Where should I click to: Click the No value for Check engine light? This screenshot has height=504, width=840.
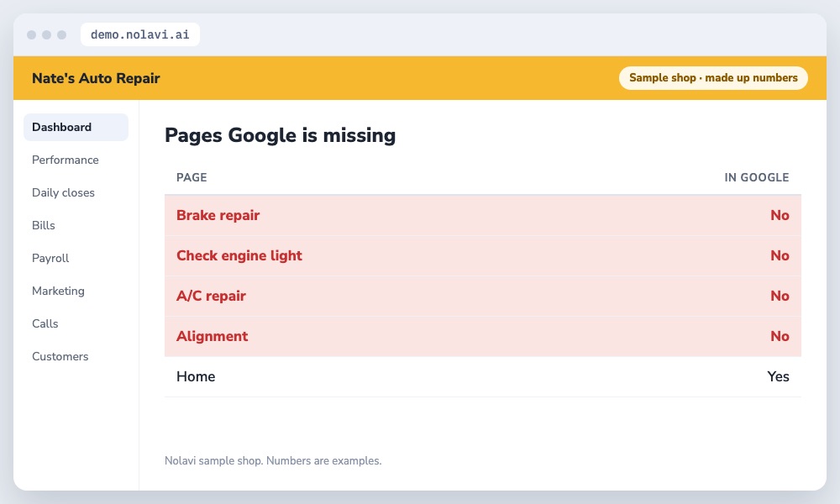[780, 255]
